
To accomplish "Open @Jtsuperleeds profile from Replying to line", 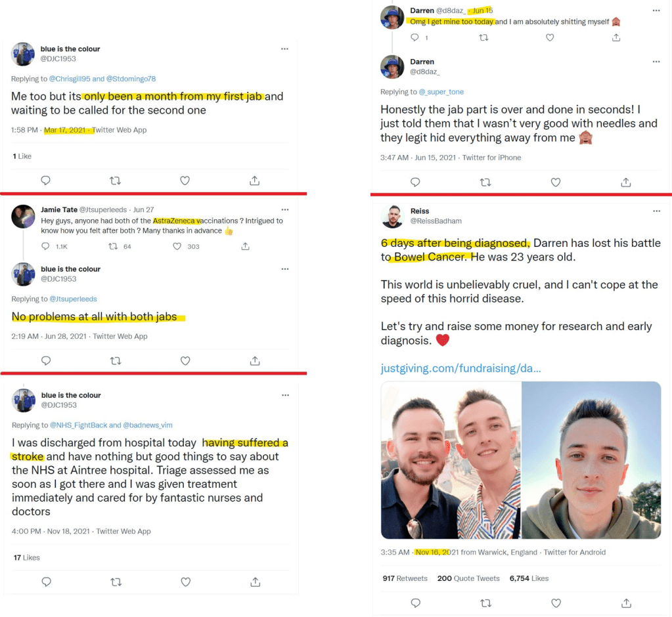I will coord(74,299).
